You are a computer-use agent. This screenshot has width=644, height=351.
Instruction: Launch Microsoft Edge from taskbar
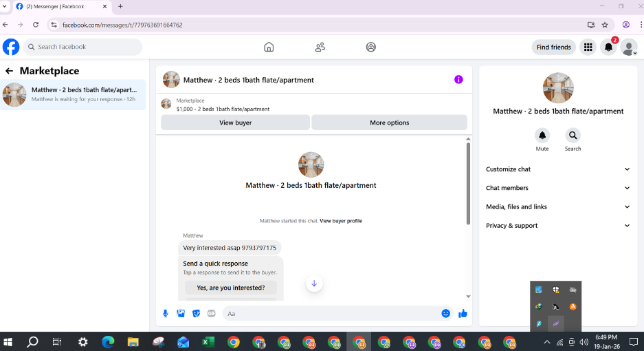click(108, 342)
